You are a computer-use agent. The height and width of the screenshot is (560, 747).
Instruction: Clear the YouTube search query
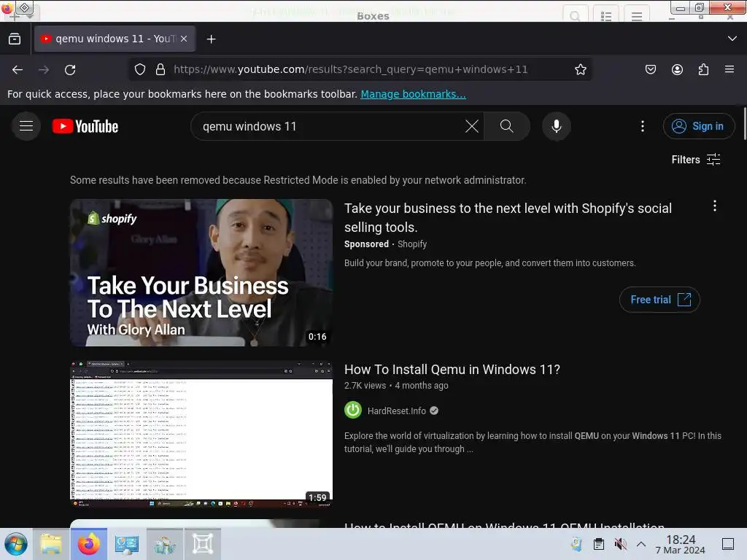(x=472, y=126)
